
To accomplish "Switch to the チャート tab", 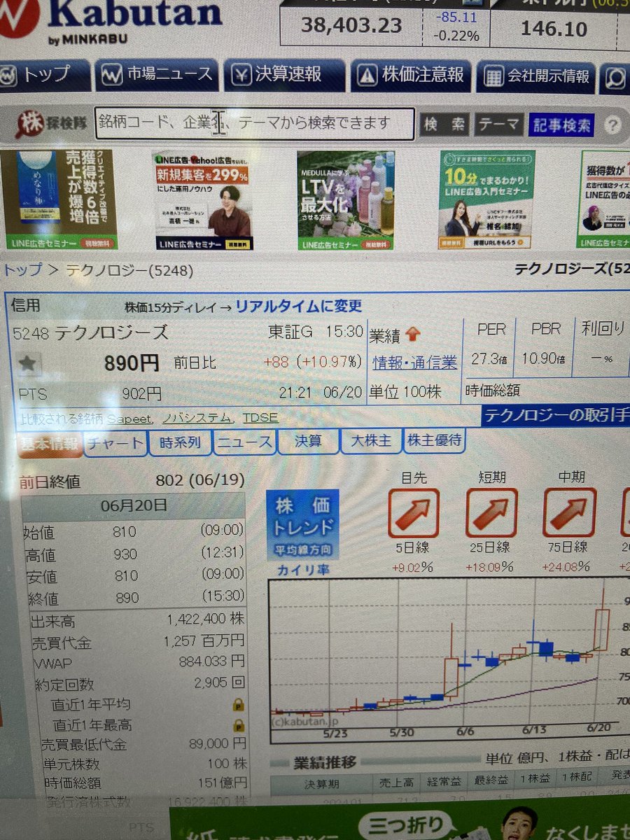I will point(114,442).
